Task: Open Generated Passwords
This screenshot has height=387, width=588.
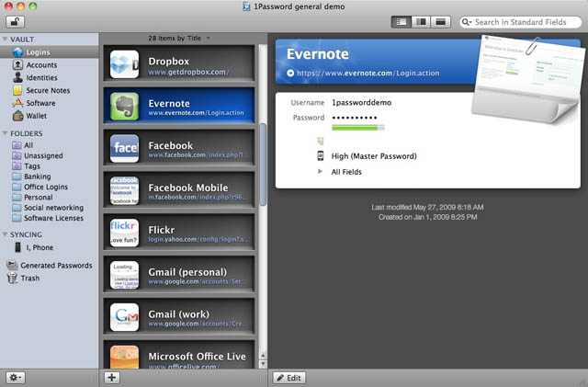Action: [x=49, y=266]
